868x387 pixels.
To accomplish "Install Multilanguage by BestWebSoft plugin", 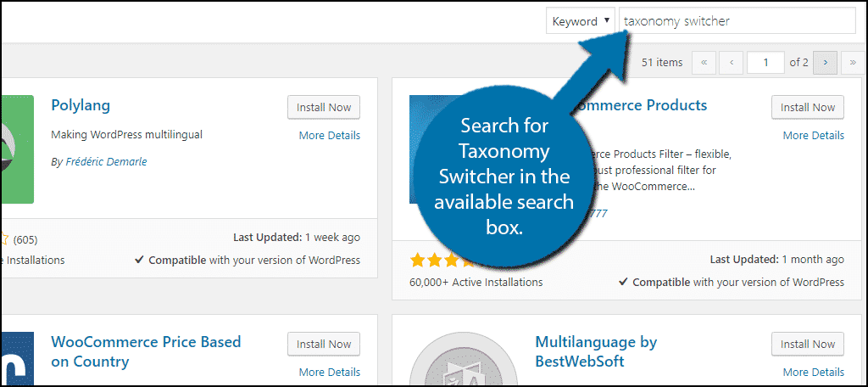I will click(808, 345).
